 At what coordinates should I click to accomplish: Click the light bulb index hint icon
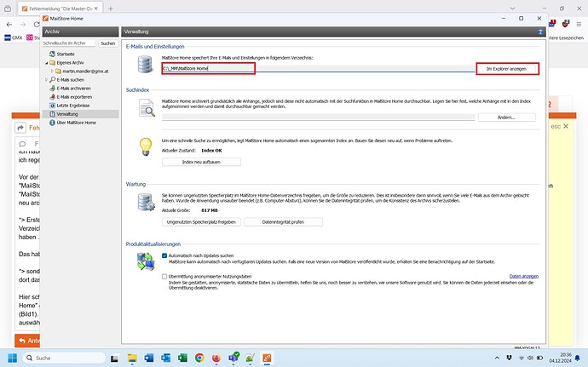click(146, 146)
